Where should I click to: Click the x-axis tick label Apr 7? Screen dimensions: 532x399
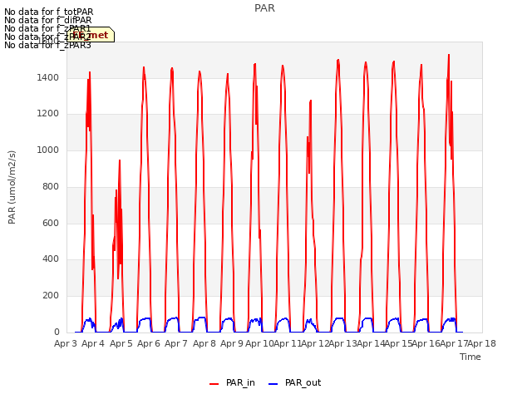pos(176,343)
